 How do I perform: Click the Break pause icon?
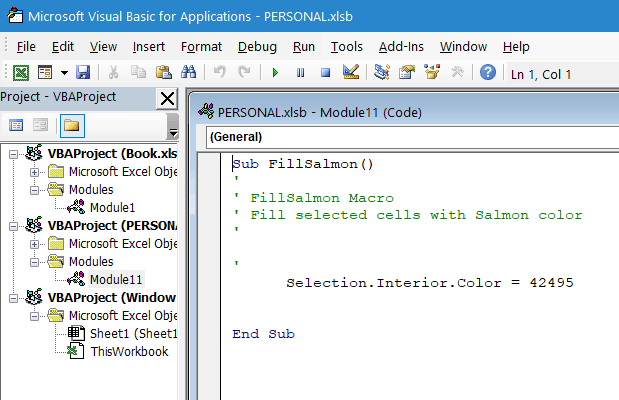pyautogui.click(x=300, y=73)
